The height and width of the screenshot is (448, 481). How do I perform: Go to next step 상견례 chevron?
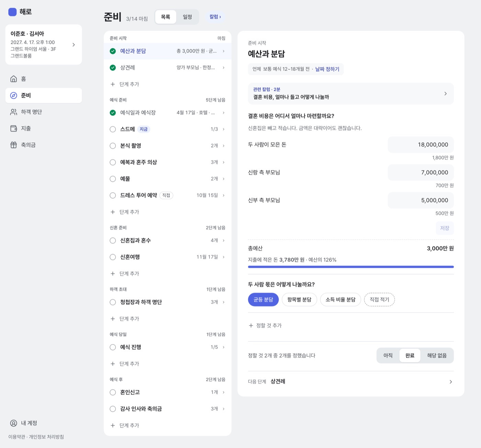pos(450,382)
